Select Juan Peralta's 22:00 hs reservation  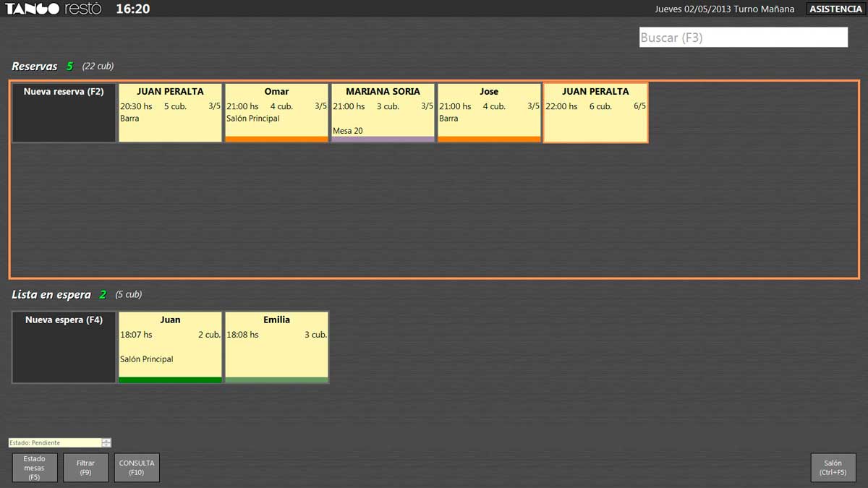[x=595, y=113]
